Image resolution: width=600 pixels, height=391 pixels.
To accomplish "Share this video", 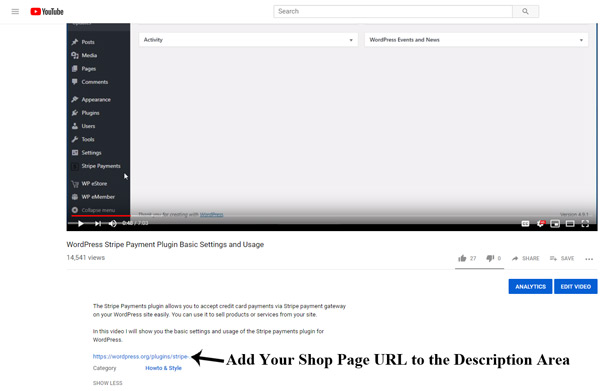I will tap(526, 258).
